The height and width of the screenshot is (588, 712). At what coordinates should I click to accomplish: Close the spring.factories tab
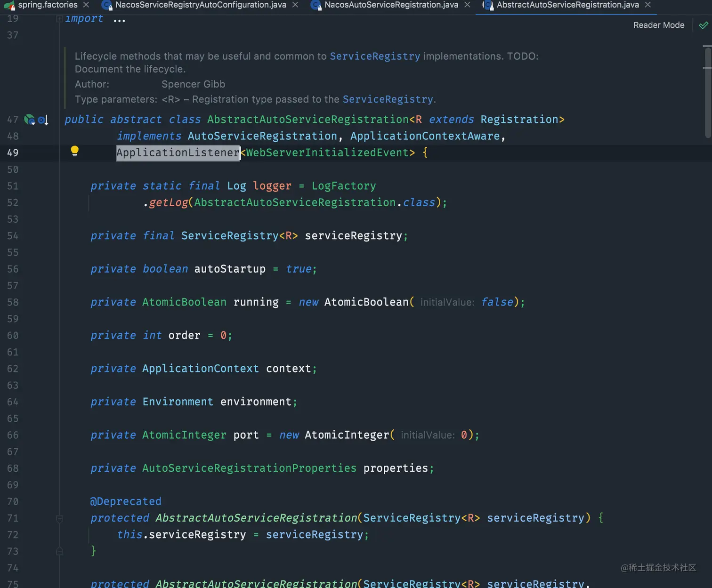click(86, 5)
